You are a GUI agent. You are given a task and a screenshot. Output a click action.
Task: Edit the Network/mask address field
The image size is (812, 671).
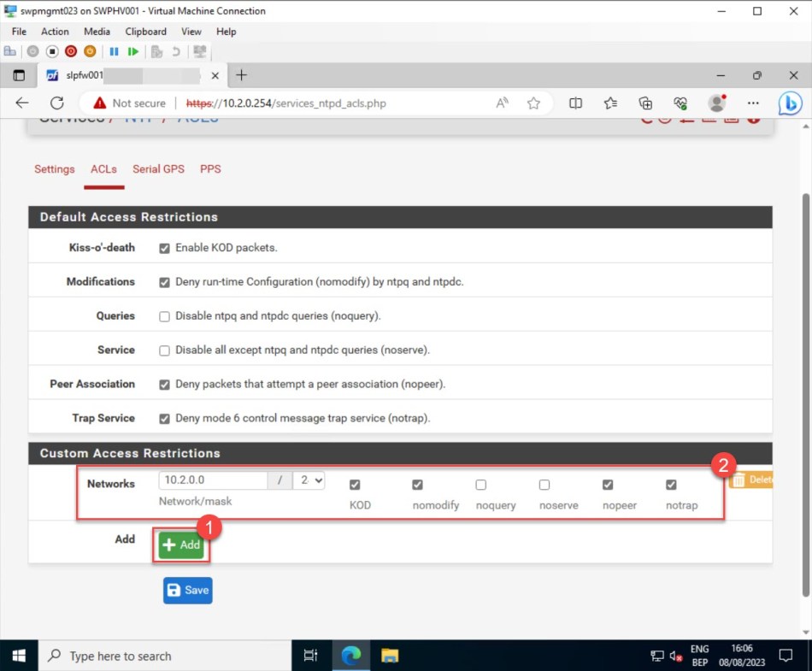click(x=212, y=480)
